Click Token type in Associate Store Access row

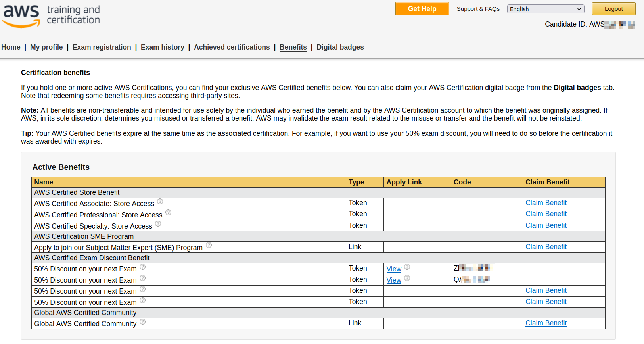358,203
